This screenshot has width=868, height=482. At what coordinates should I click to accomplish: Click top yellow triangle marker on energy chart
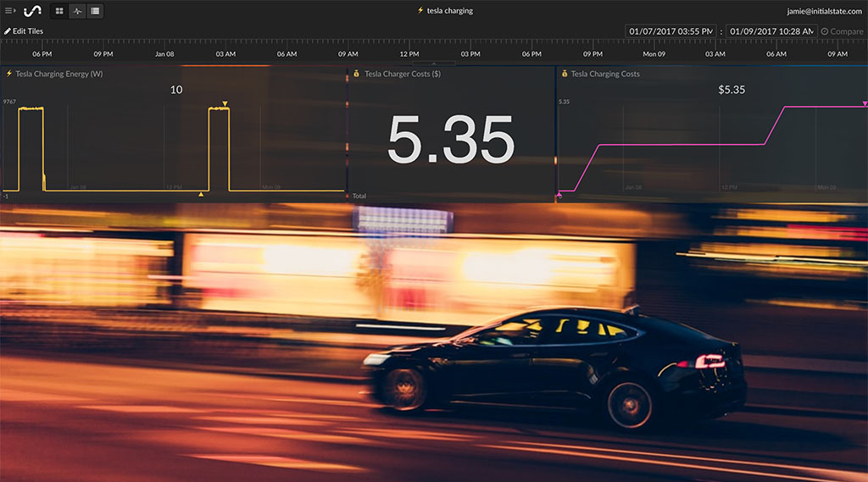(x=225, y=103)
